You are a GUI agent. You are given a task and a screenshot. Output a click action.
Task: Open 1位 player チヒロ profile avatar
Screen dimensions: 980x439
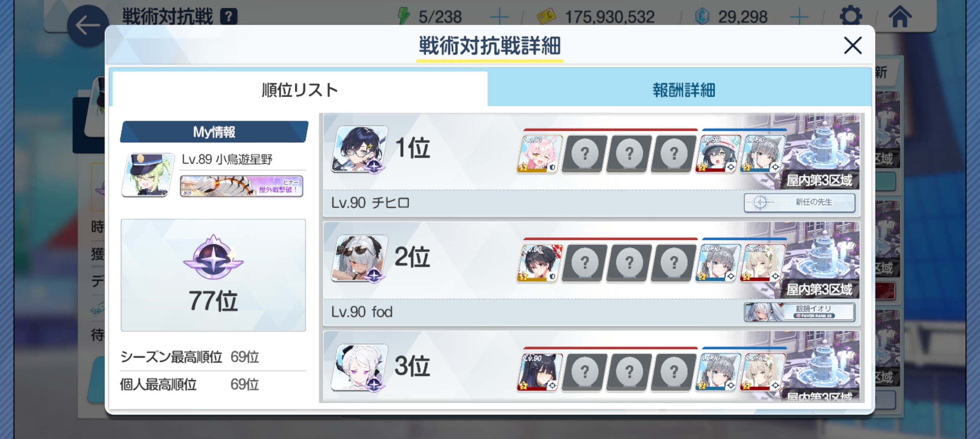point(359,150)
